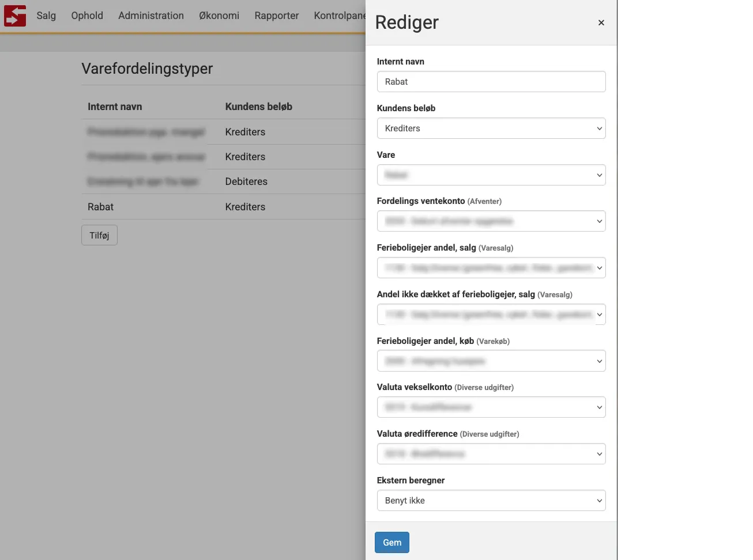Image resolution: width=753 pixels, height=560 pixels.
Task: Open the Vare dropdown
Action: [491, 175]
